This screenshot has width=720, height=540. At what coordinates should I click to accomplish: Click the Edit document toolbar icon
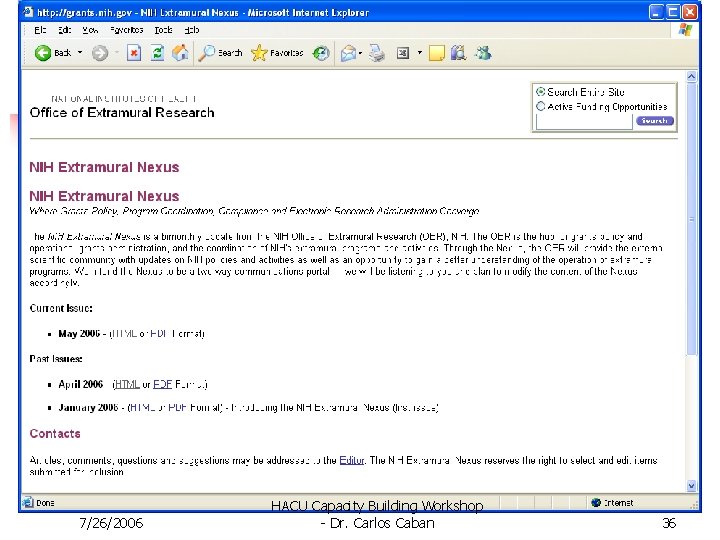click(x=403, y=53)
